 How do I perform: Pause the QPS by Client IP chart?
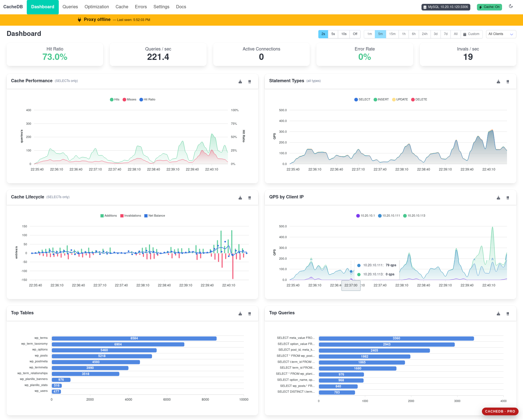[508, 198]
